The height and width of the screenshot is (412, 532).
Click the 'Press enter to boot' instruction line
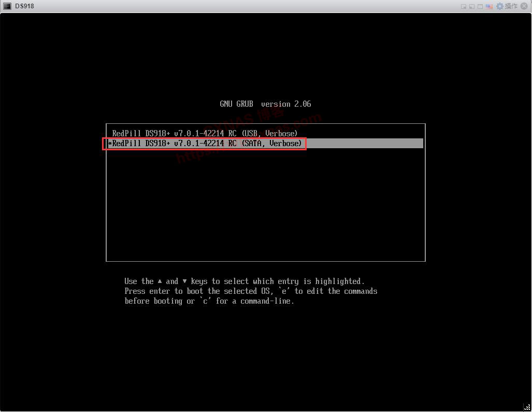[251, 291]
